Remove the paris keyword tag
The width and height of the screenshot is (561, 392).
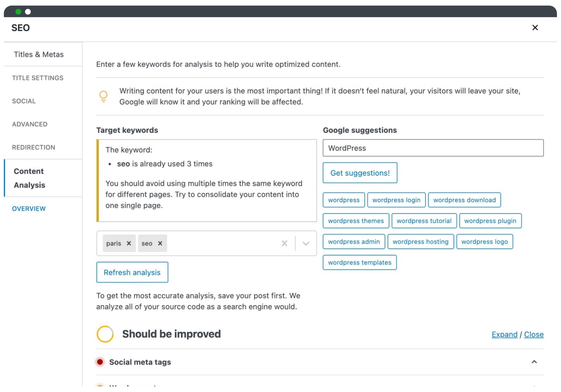(x=129, y=243)
